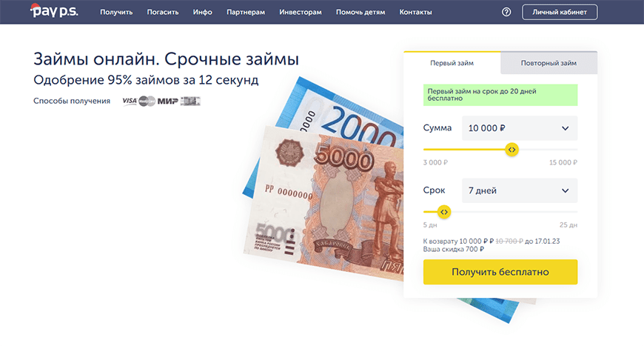
Task: Click the MasterCard payment icon
Action: [x=147, y=101]
